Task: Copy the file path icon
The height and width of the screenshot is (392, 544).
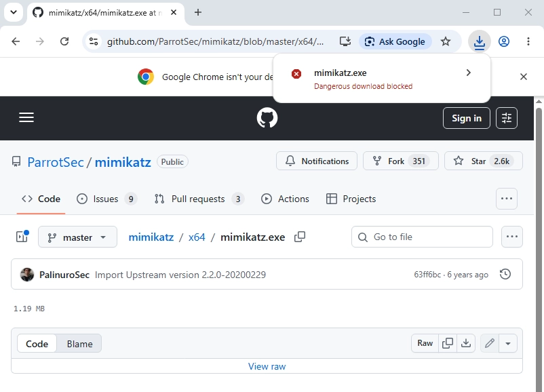Action: point(300,237)
